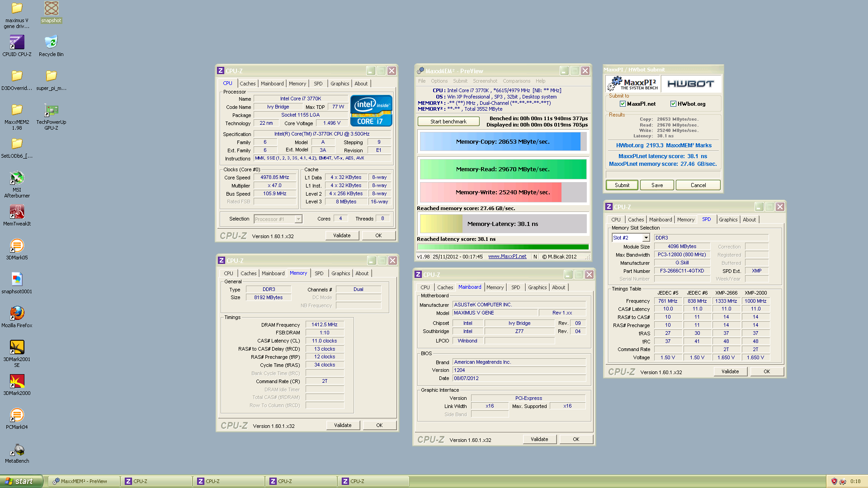This screenshot has width=868, height=488.
Task: Open the Options menu in MaxxMEM²
Action: [439, 81]
